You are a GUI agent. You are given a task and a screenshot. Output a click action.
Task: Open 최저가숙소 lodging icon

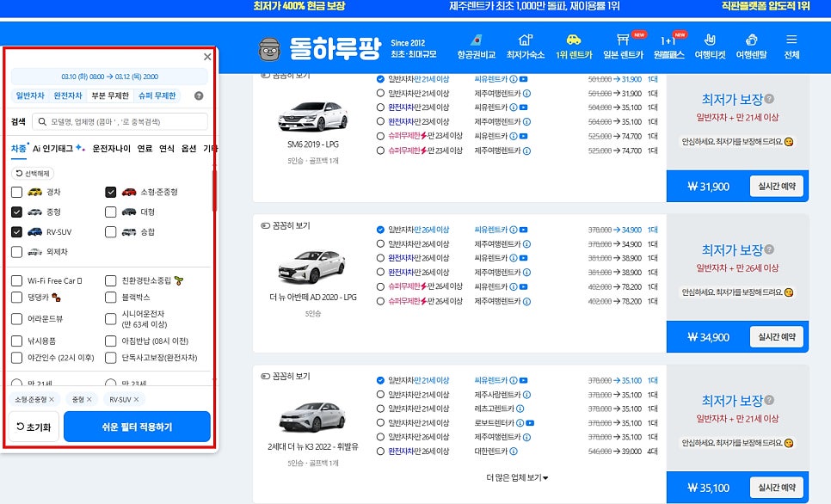(x=526, y=40)
